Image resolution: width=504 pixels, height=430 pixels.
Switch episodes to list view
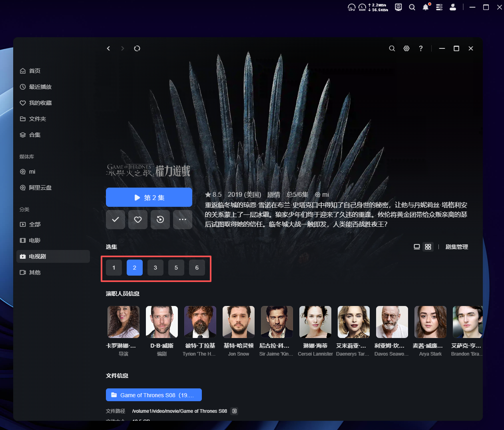[417, 247]
